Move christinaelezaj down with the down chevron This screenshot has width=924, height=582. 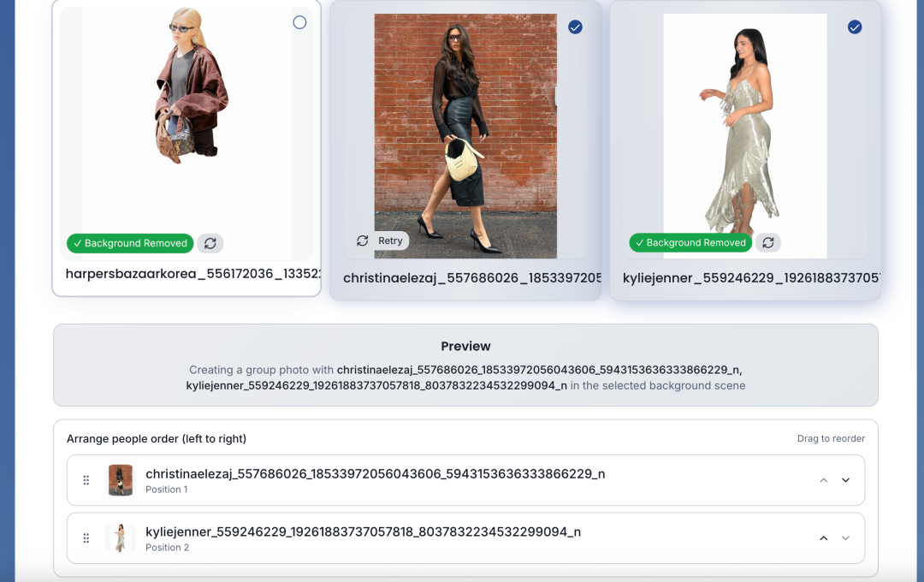click(845, 480)
